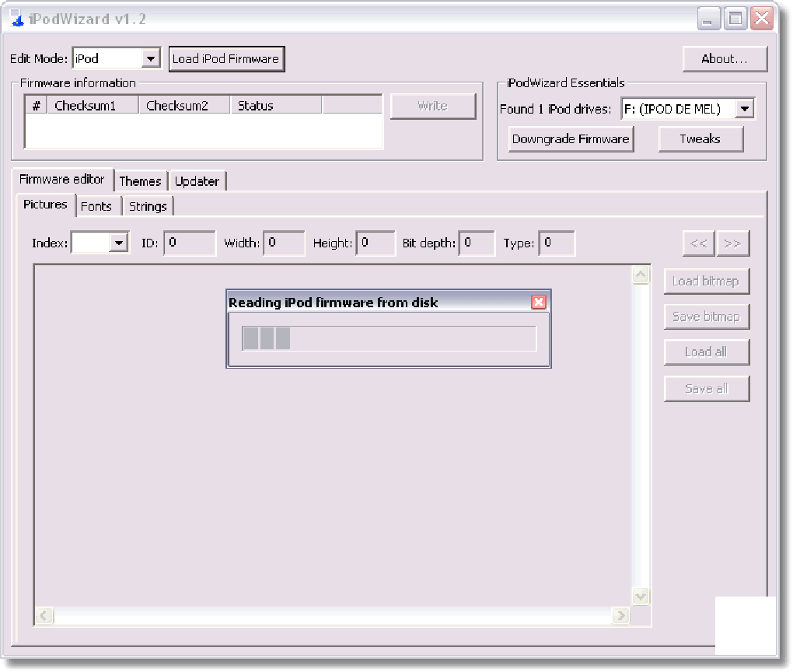Screen dimensions: 793x672
Task: Open the Updater tab
Action: pos(197,181)
